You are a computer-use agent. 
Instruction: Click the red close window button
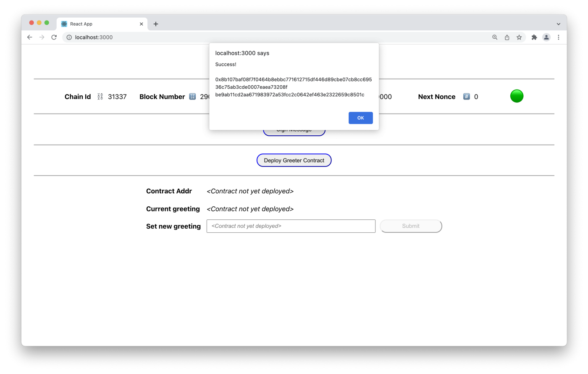click(x=31, y=23)
